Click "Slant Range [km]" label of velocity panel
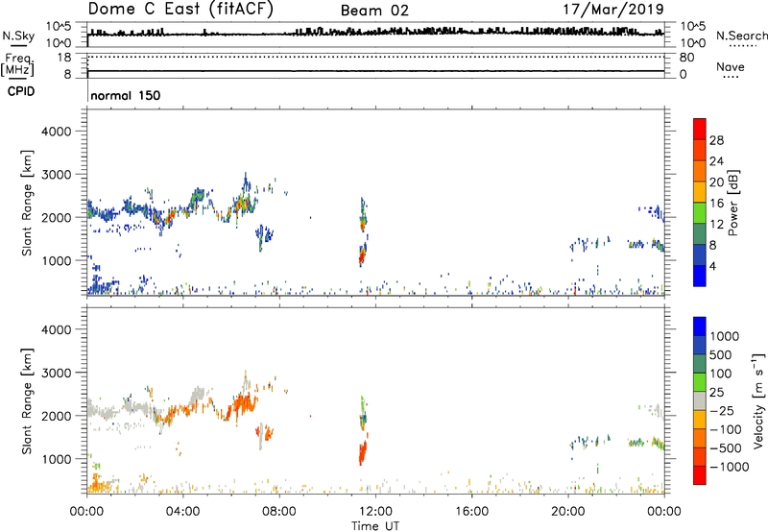This screenshot has width=768, height=532. point(27,401)
